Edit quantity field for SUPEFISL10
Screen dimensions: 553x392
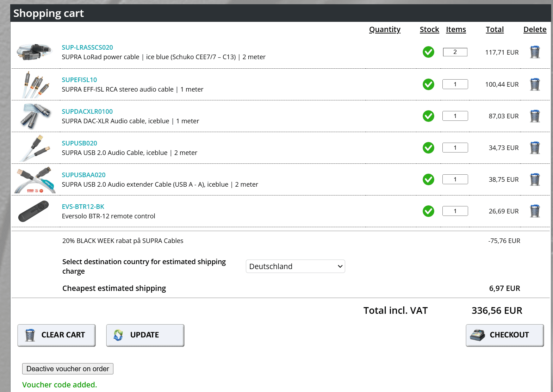[x=455, y=84]
